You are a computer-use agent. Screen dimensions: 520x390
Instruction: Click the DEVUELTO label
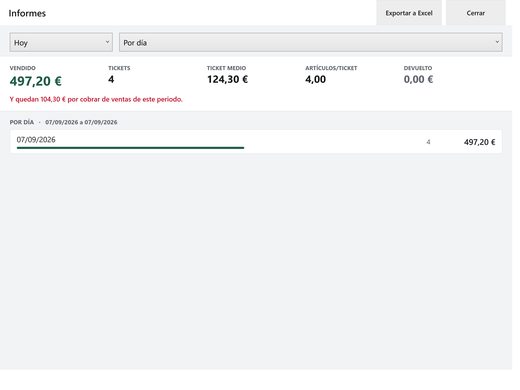(x=418, y=68)
